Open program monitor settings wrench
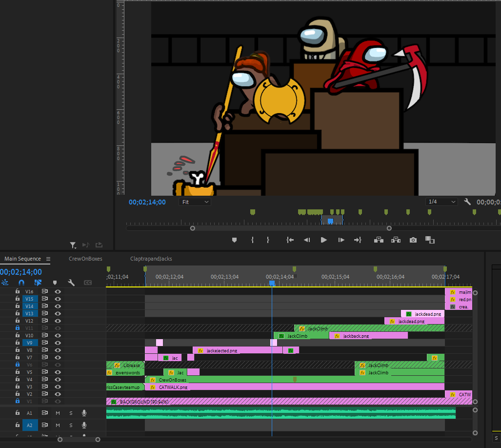 click(467, 202)
